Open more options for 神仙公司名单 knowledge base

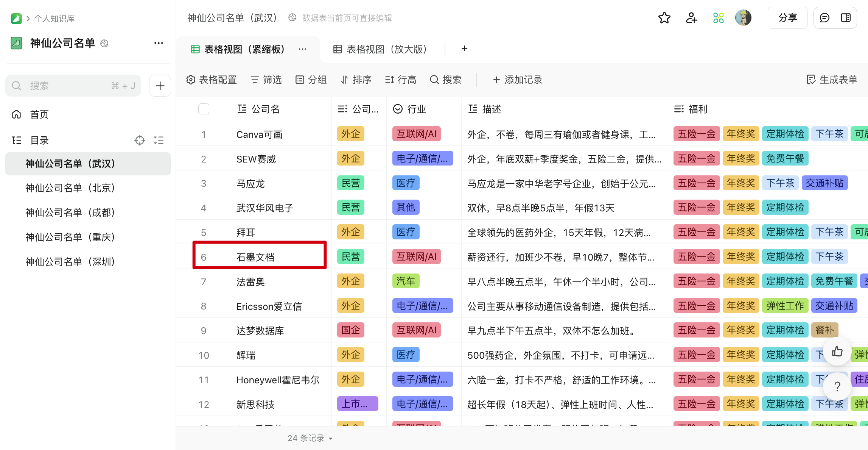[159, 43]
